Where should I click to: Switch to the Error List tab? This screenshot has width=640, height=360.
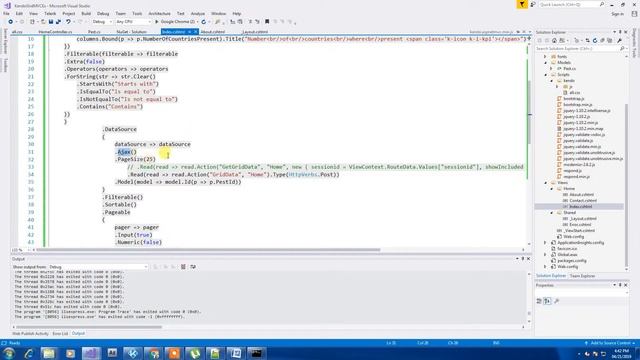click(60, 334)
